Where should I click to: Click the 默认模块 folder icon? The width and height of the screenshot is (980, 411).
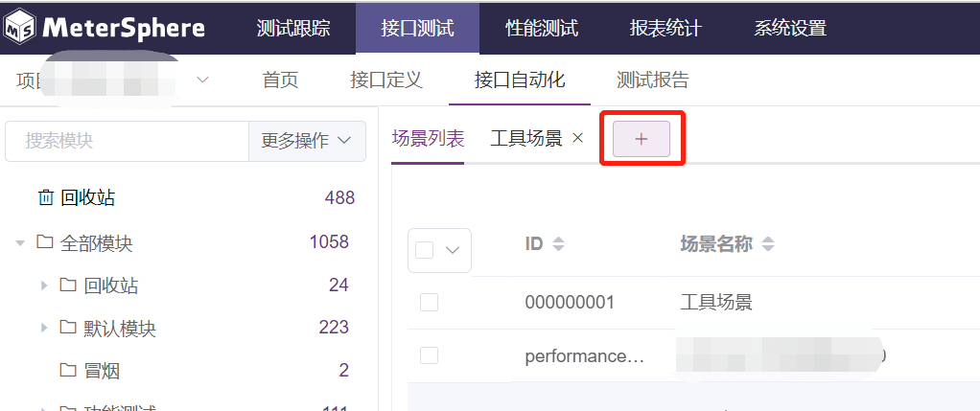point(67,328)
